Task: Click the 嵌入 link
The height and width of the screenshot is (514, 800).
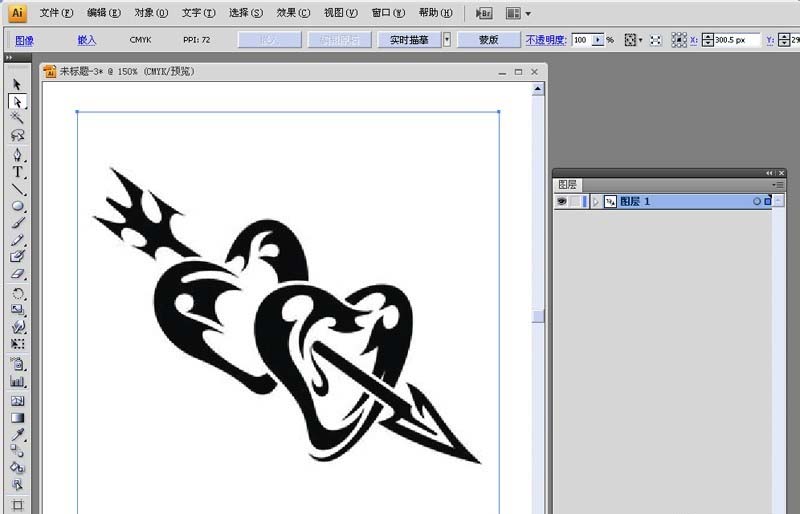Action: tap(87, 40)
